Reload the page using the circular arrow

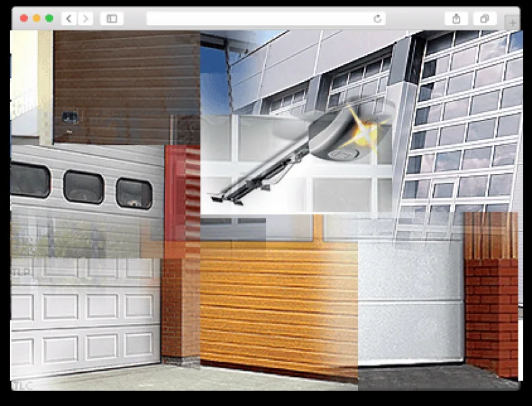coord(377,19)
